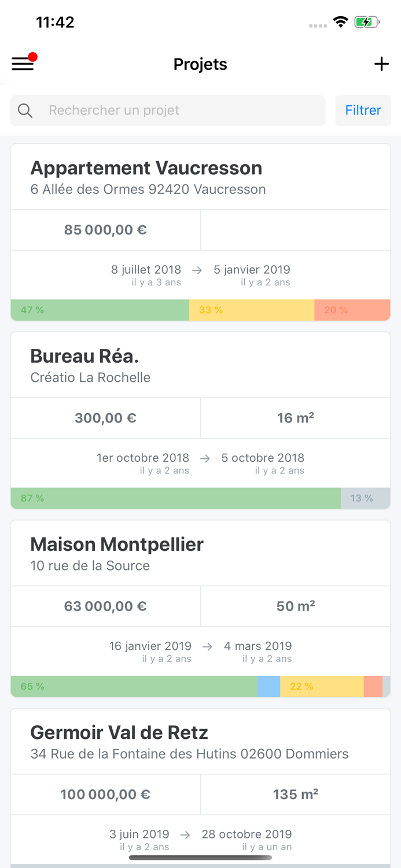Image resolution: width=401 pixels, height=868 pixels.
Task: Focus the Rechercher un projet field
Action: [x=179, y=111]
